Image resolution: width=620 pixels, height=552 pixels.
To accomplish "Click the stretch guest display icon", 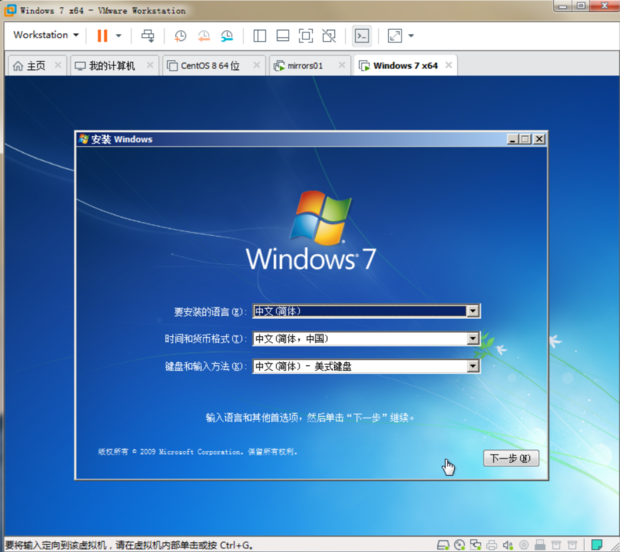I will coord(395,36).
